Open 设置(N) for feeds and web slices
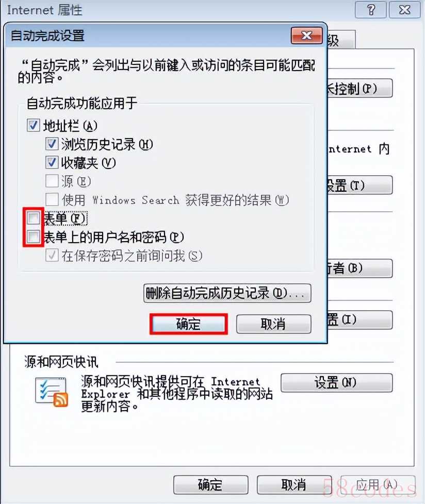This screenshot has width=425, height=504. click(x=336, y=383)
